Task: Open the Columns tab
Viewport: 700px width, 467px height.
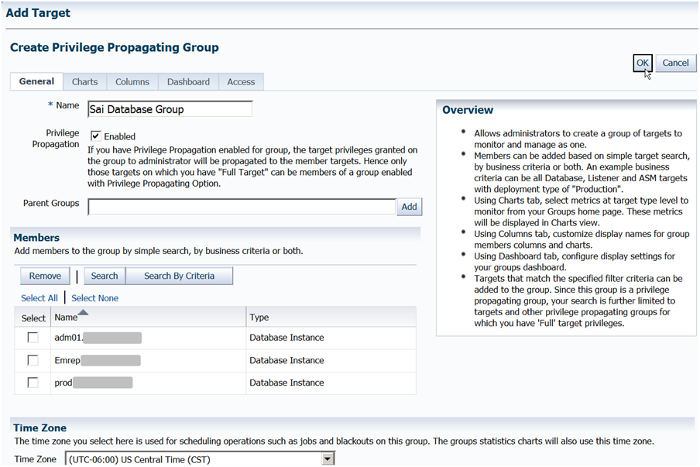Action: coord(132,82)
